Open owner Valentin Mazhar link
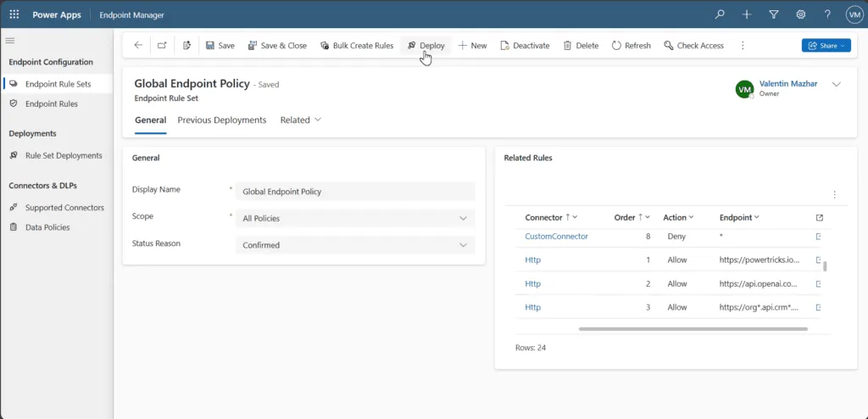Screen dimensions: 868x419 (788, 84)
